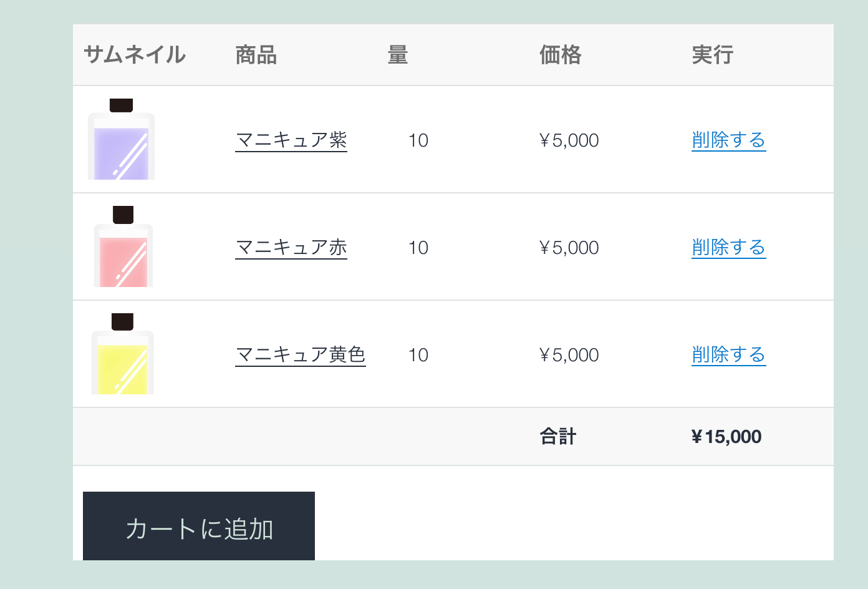This screenshot has height=589, width=868.
Task: Click the 商品 column header
Action: [x=256, y=55]
